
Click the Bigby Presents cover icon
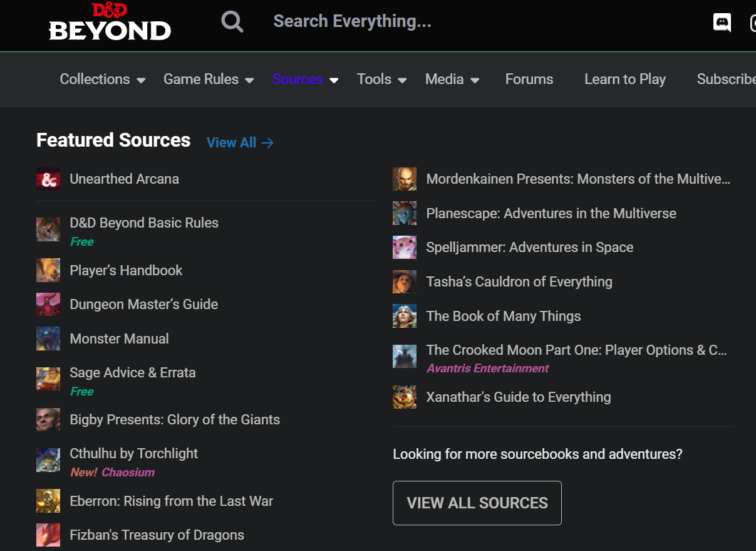(48, 419)
